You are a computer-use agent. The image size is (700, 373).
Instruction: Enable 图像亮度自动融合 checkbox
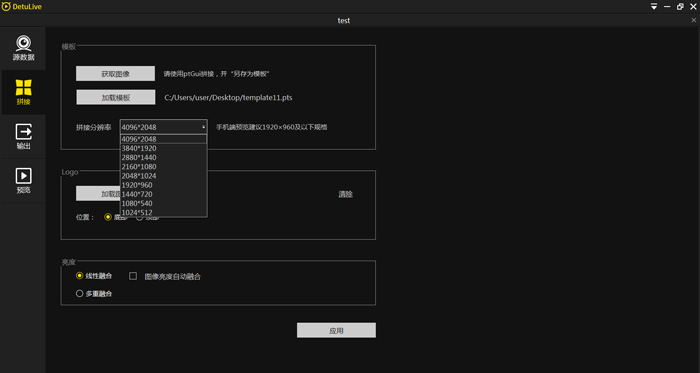[133, 276]
